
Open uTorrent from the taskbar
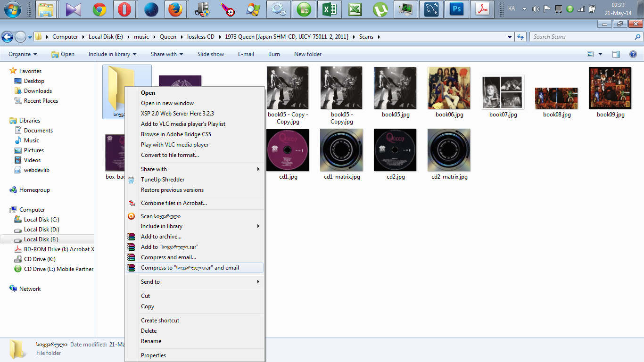point(380,9)
